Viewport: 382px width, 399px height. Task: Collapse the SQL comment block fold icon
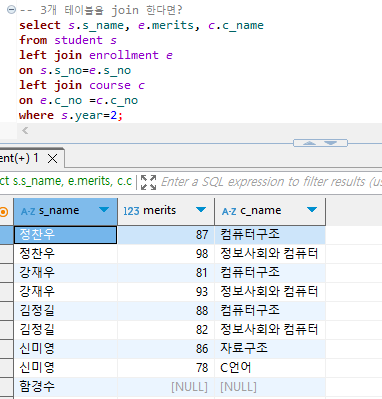click(x=11, y=10)
